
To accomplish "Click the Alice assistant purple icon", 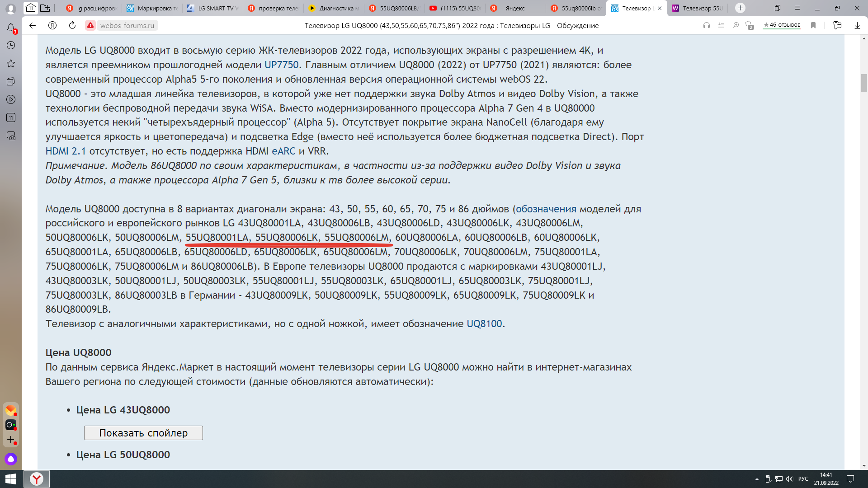I will pyautogui.click(x=11, y=459).
